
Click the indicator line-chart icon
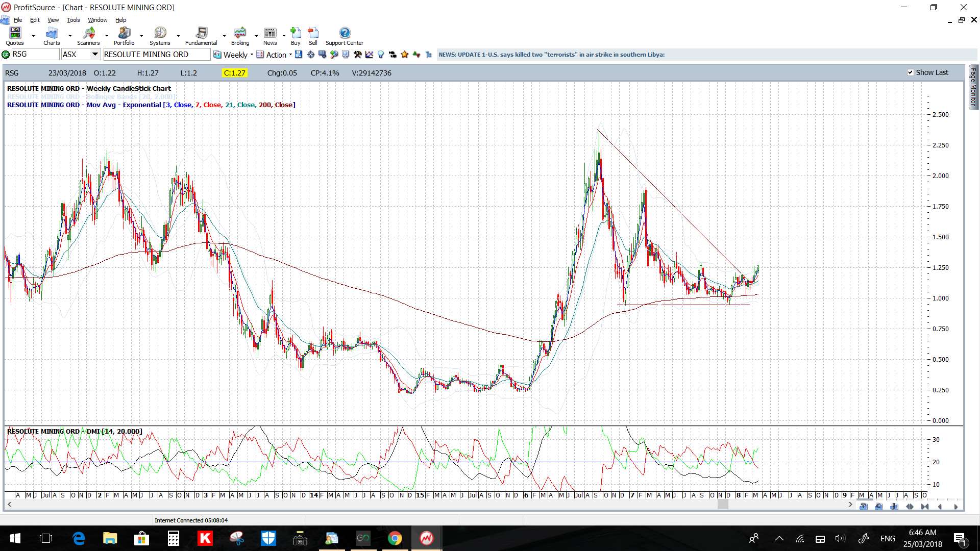pos(369,55)
